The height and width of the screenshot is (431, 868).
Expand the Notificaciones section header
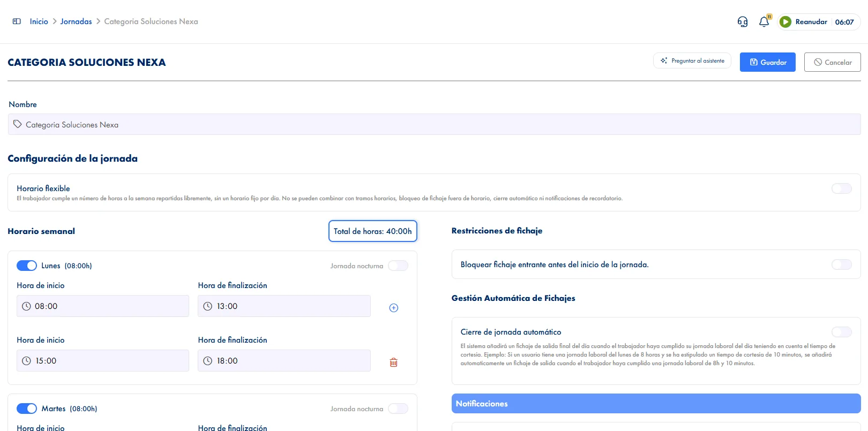[656, 404]
